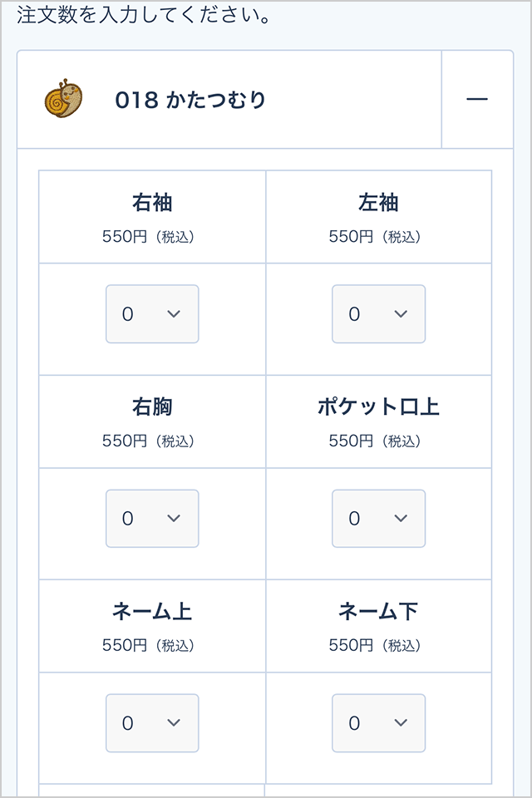Click the chevron arrow in ネーム上 selector
This screenshot has width=532, height=798.
[174, 722]
